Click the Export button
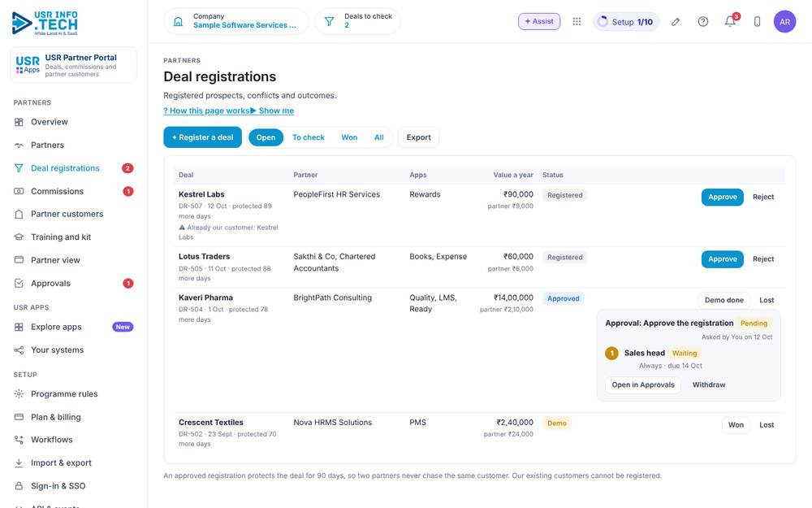 tap(418, 137)
